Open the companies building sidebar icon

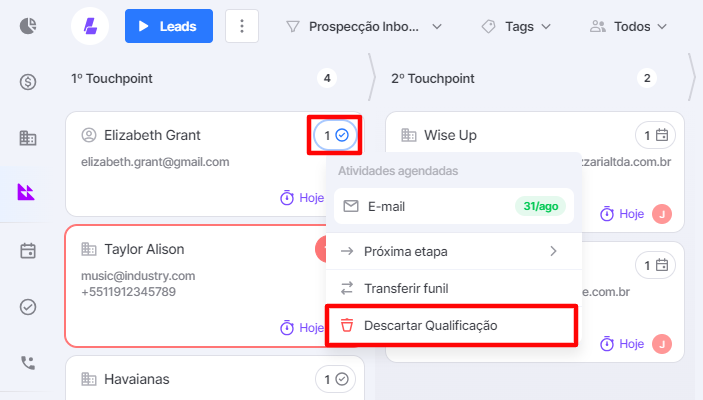tap(28, 138)
